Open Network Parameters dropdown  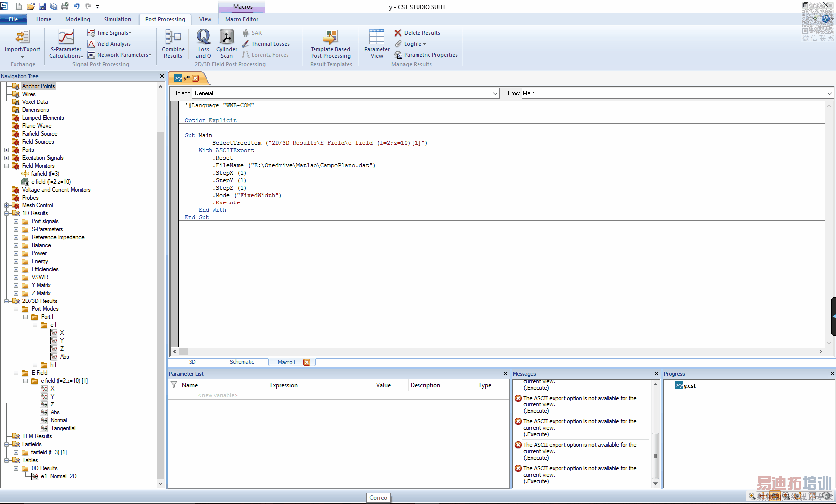point(119,55)
